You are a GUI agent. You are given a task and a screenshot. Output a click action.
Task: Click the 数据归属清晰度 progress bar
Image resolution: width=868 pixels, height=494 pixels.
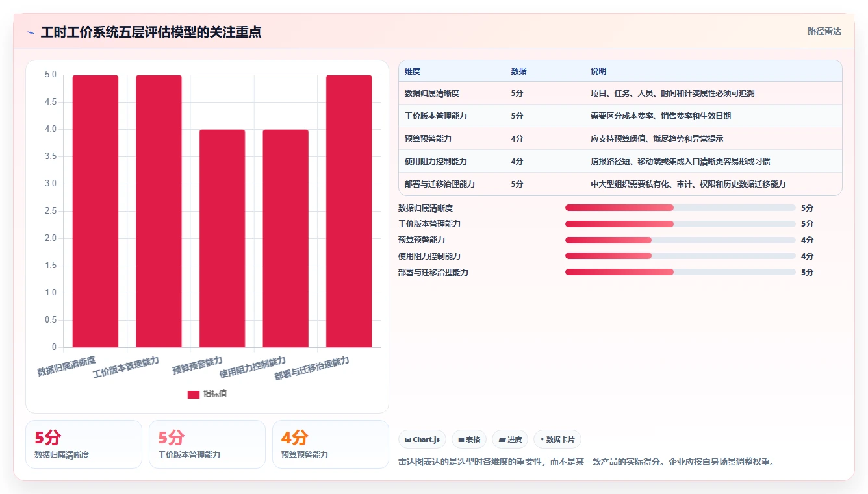point(680,208)
